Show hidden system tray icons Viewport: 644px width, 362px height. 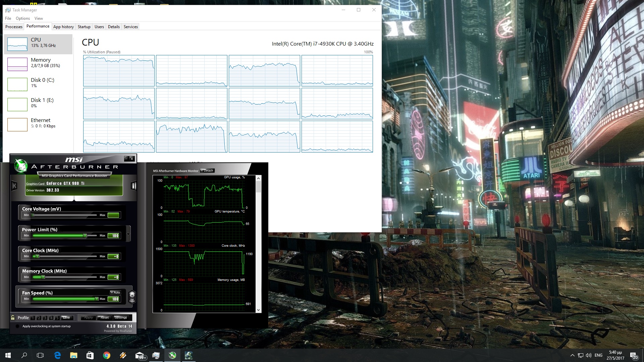point(572,355)
